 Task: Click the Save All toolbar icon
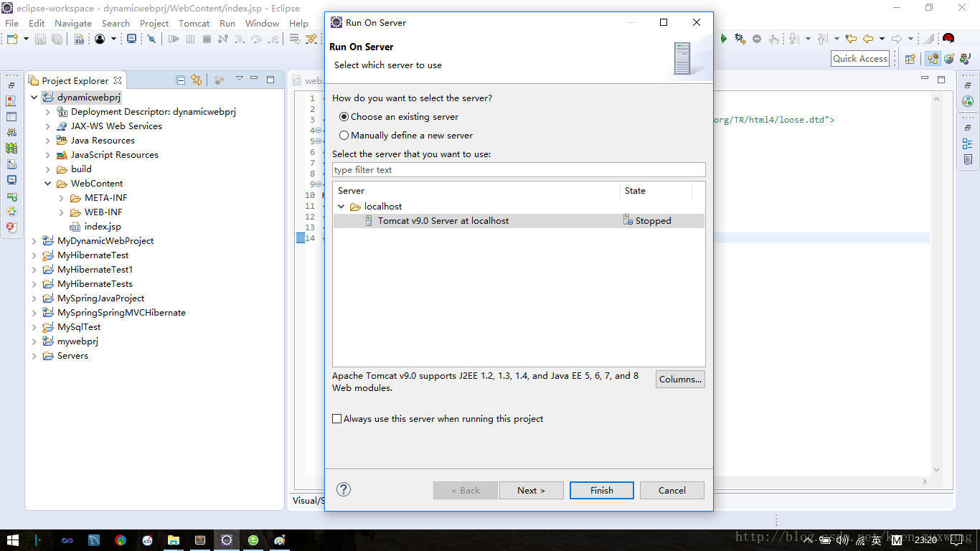[57, 39]
